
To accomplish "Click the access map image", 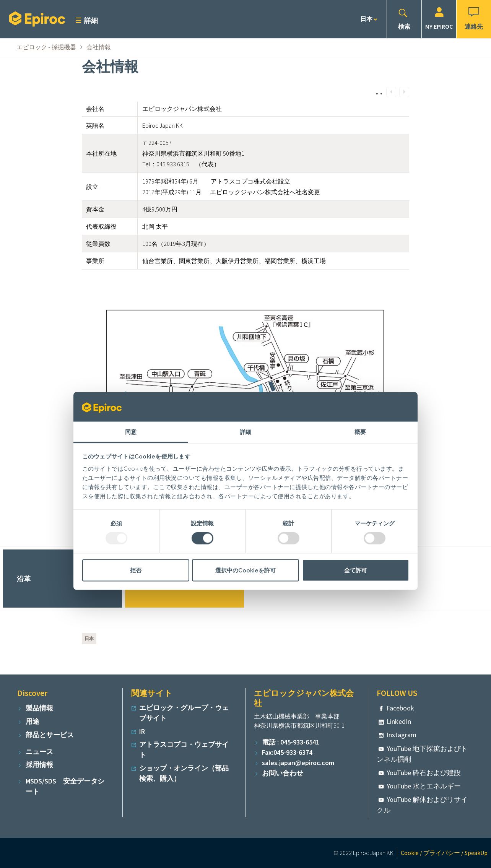I will [x=245, y=351].
